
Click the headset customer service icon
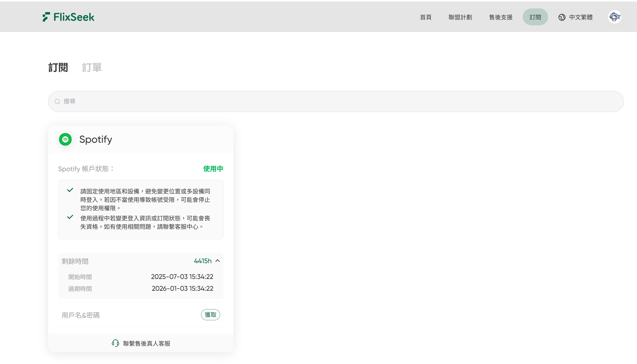click(115, 343)
